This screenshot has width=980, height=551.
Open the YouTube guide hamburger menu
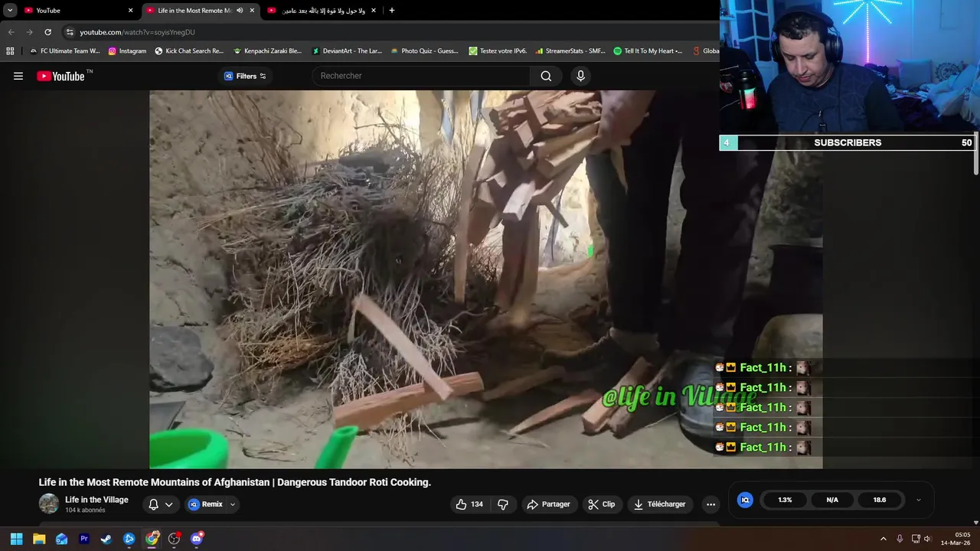pos(18,76)
